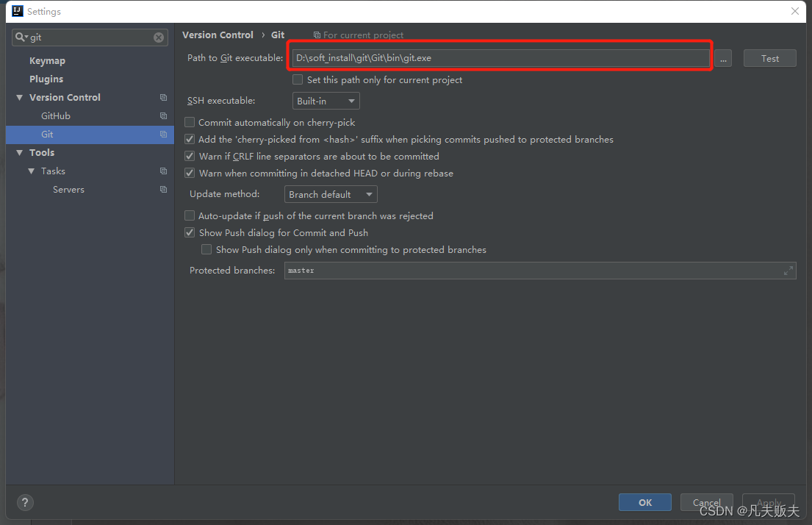
Task: Click the 'Protected branches:' label
Action: pos(232,271)
